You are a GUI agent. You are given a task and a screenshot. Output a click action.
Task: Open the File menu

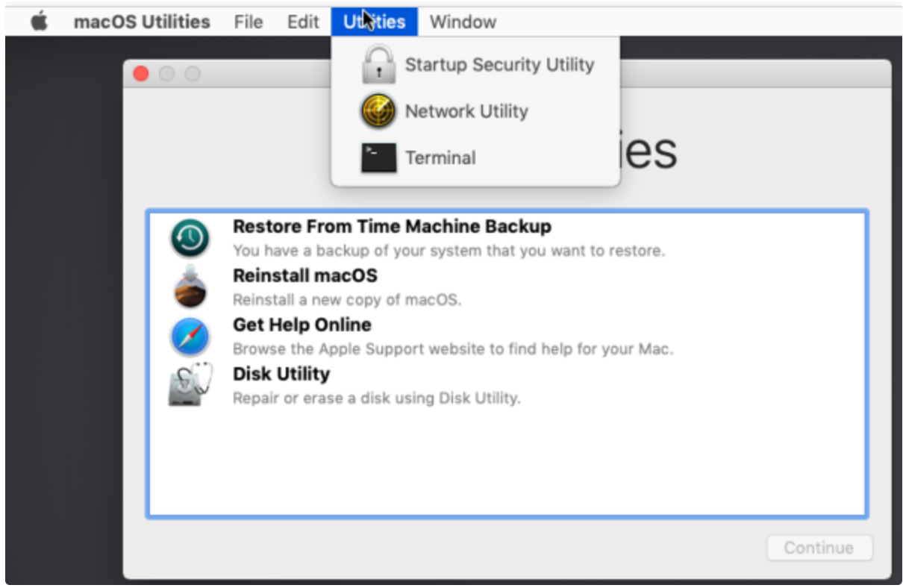coord(249,22)
